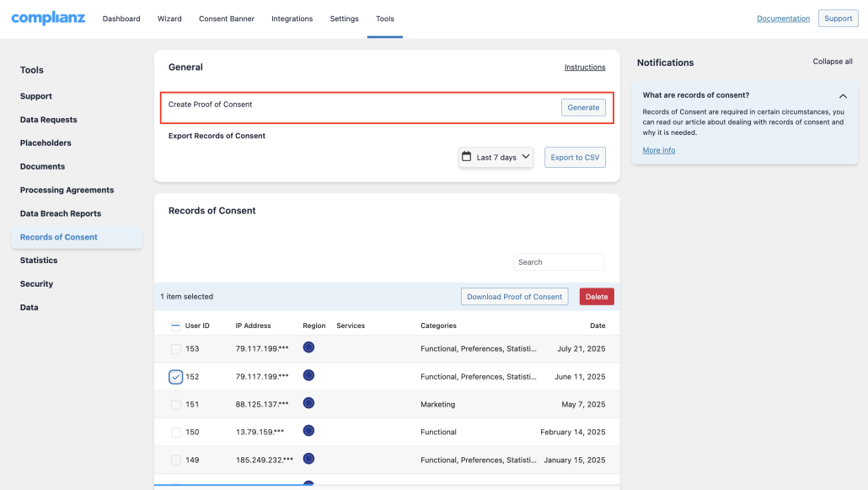
Task: Click the EU region flag for user 150
Action: click(x=309, y=431)
